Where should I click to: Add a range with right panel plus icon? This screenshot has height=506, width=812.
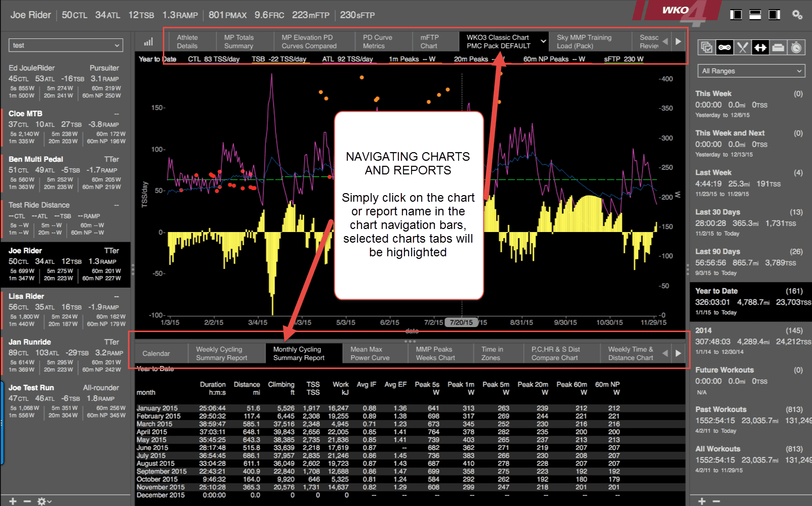702,501
